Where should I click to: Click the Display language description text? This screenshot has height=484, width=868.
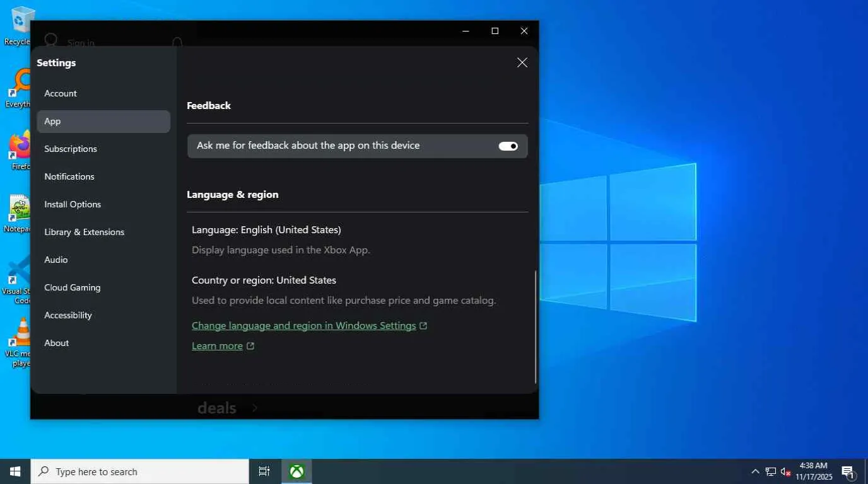(281, 250)
